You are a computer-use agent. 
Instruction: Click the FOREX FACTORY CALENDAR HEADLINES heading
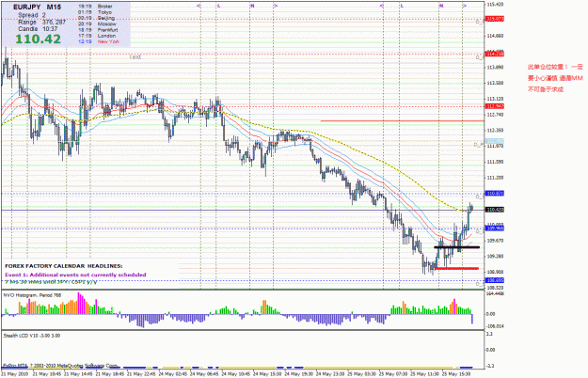(x=64, y=266)
